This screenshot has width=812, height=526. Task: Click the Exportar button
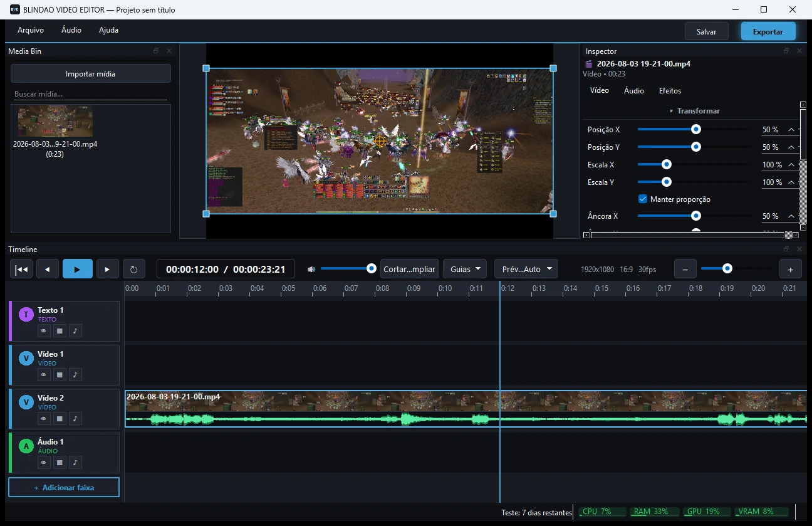[x=768, y=31]
